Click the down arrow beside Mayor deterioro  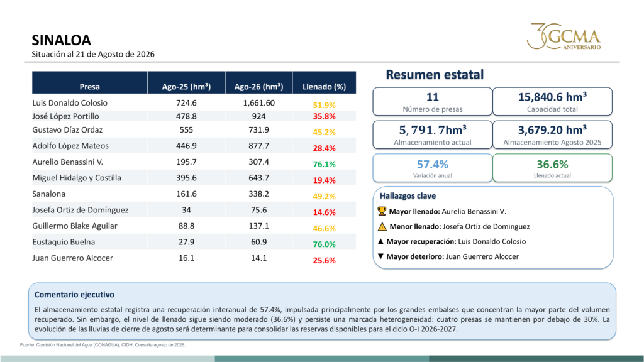(380, 256)
